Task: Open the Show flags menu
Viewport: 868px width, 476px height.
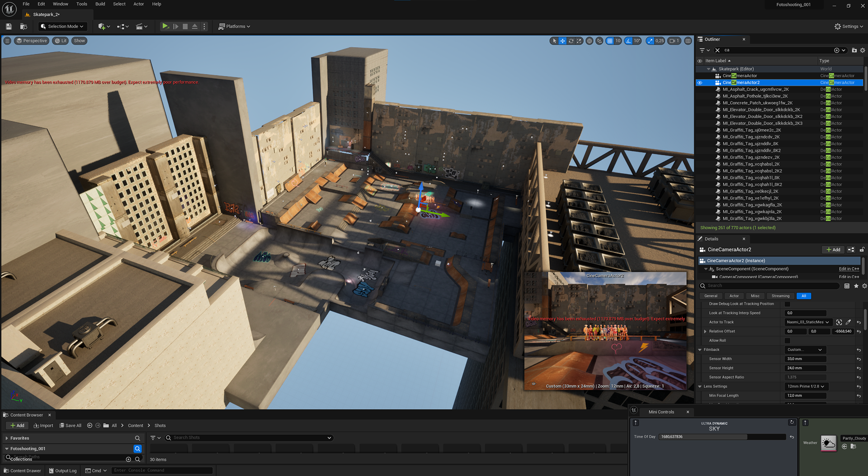Action: pos(80,41)
